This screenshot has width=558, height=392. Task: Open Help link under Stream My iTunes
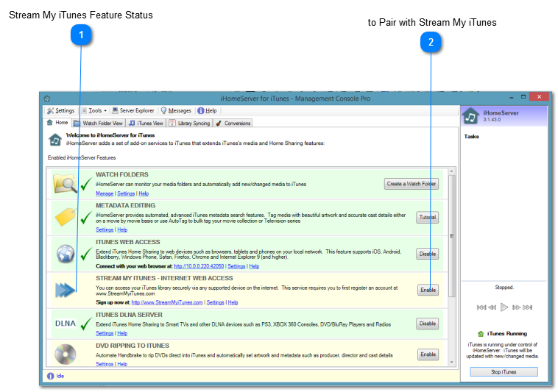coord(233,302)
